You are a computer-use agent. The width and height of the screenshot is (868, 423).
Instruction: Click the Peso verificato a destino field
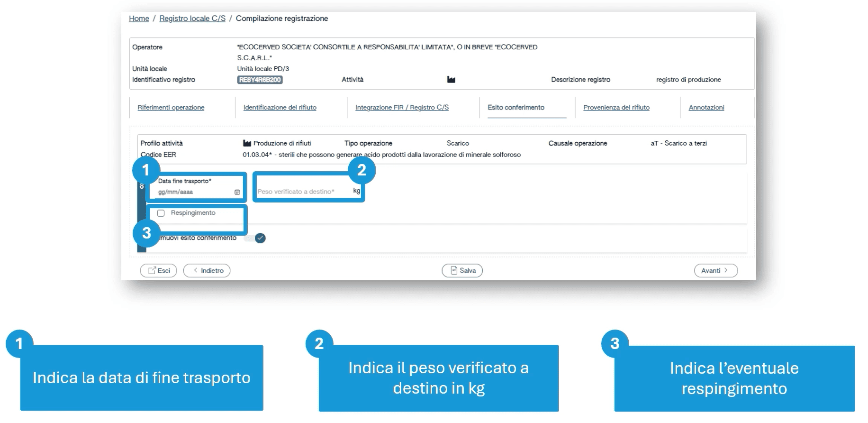tap(301, 192)
